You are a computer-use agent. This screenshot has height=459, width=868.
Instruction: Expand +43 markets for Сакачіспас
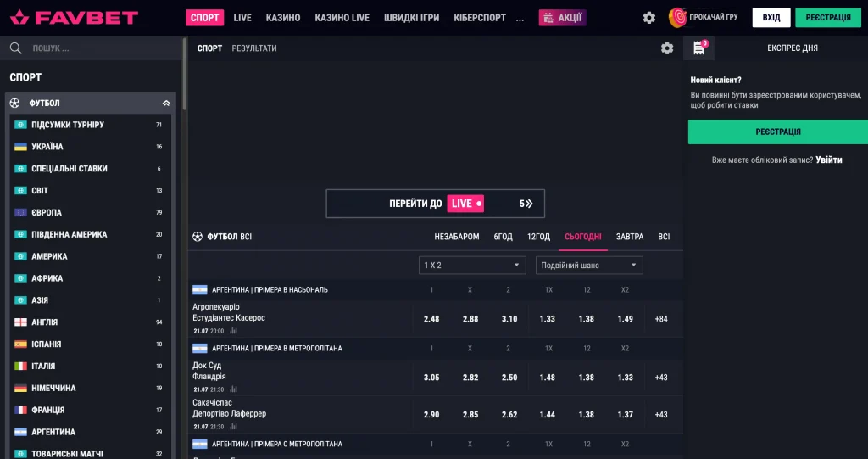tap(661, 415)
